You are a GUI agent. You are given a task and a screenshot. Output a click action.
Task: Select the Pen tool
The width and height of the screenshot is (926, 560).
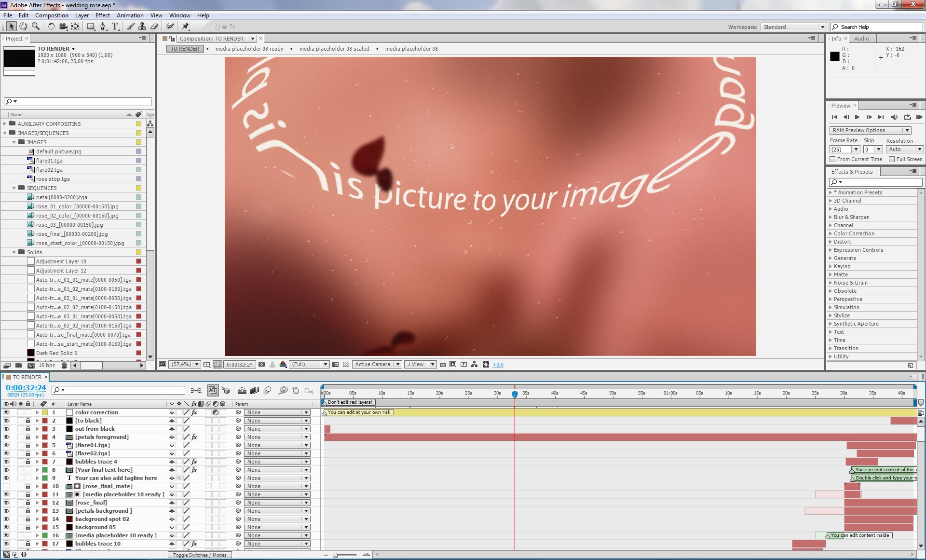pyautogui.click(x=103, y=27)
